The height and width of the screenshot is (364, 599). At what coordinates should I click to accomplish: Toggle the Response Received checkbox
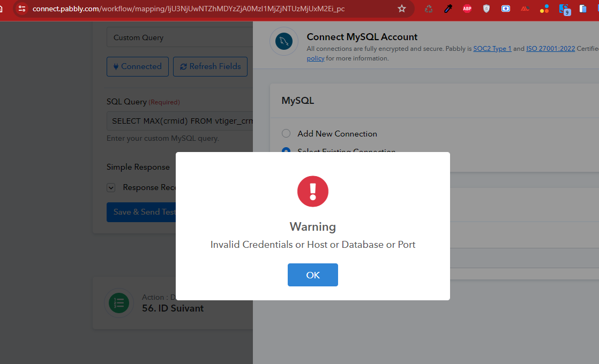click(111, 187)
